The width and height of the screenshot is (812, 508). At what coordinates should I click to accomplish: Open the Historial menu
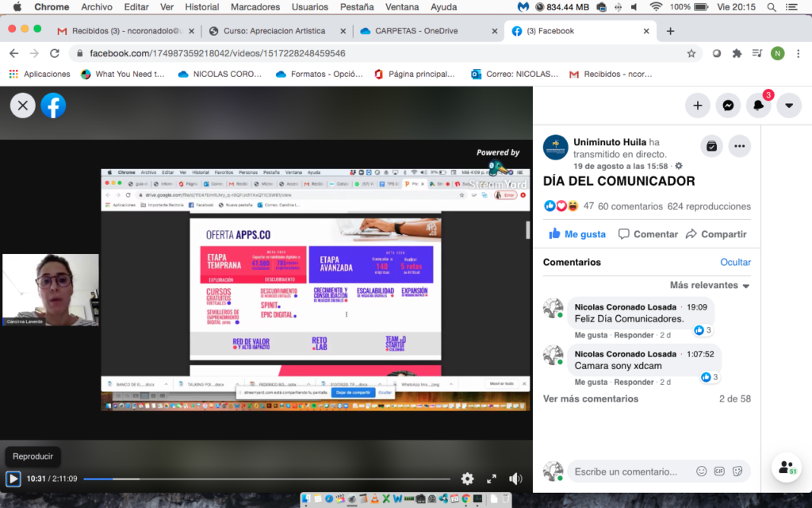202,7
